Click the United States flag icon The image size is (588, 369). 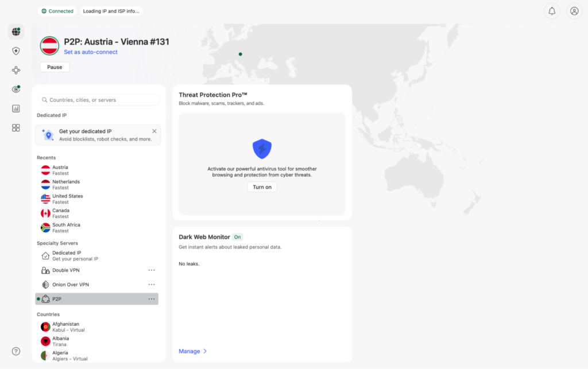[x=45, y=199]
